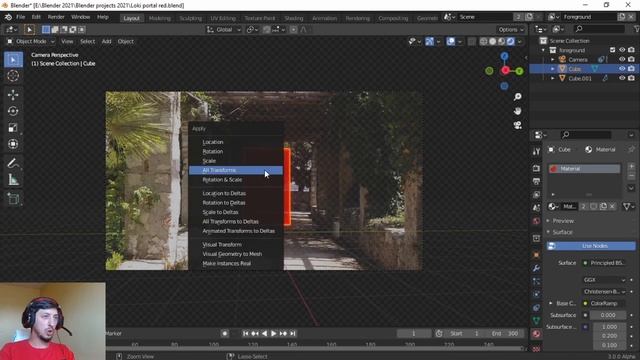Image resolution: width=640 pixels, height=360 pixels.
Task: Hide Cube.001 in viewport with eye icon
Action: pos(622,78)
